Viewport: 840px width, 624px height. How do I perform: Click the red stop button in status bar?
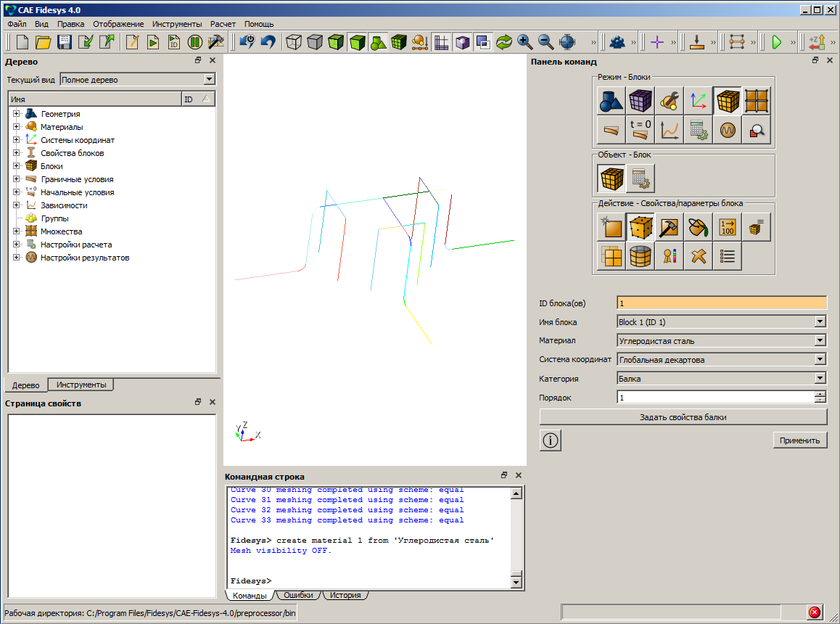pyautogui.click(x=815, y=612)
